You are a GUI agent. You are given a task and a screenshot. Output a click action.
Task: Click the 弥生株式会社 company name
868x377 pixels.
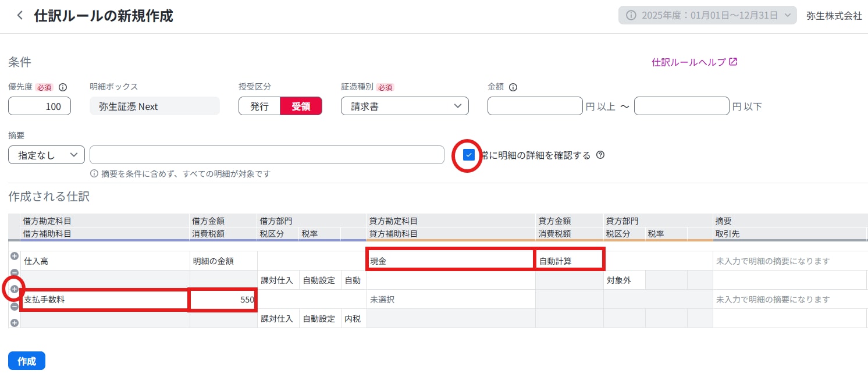(x=834, y=16)
